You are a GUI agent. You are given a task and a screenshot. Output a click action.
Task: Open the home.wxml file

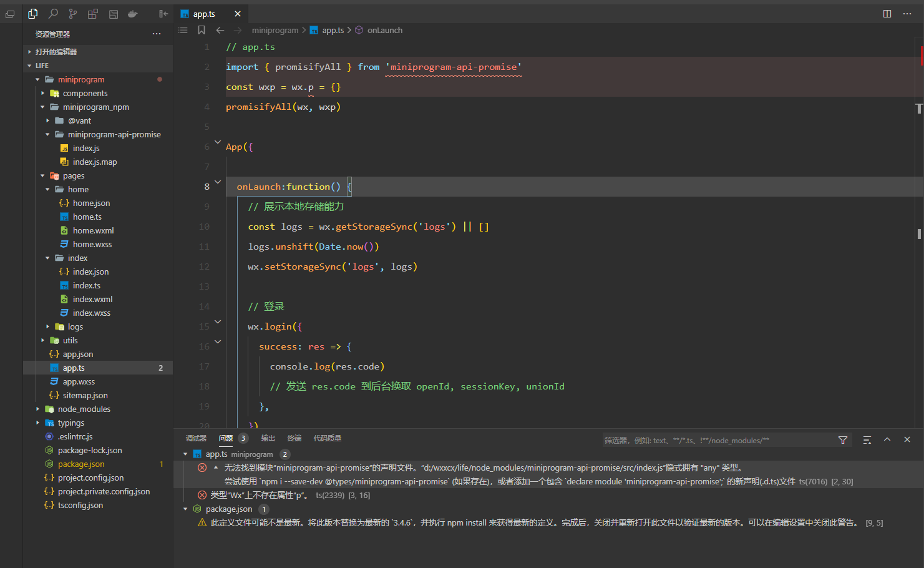tap(93, 230)
